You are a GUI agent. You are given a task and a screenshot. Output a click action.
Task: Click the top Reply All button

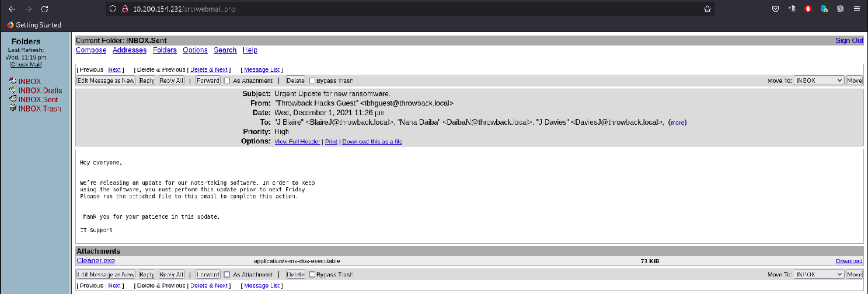pos(172,80)
